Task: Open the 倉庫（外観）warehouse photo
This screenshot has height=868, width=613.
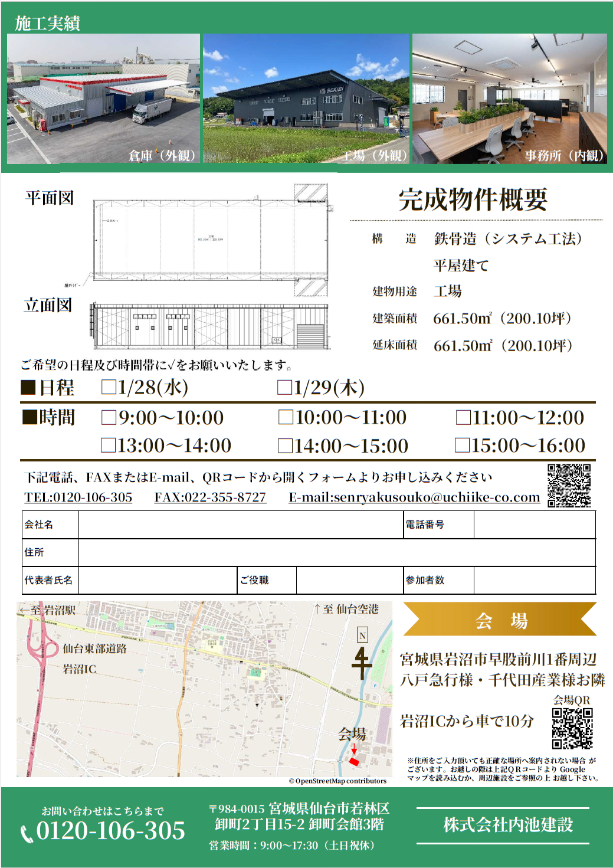Action: pos(104,99)
